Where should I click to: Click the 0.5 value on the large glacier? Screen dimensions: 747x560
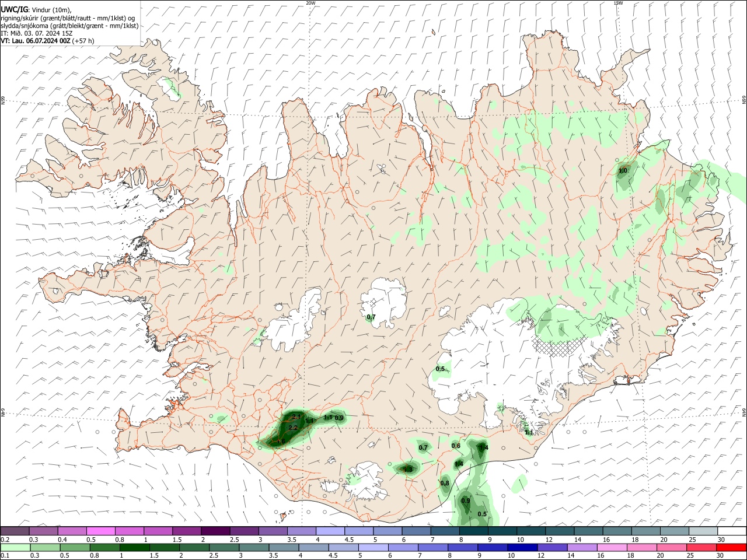440,369
